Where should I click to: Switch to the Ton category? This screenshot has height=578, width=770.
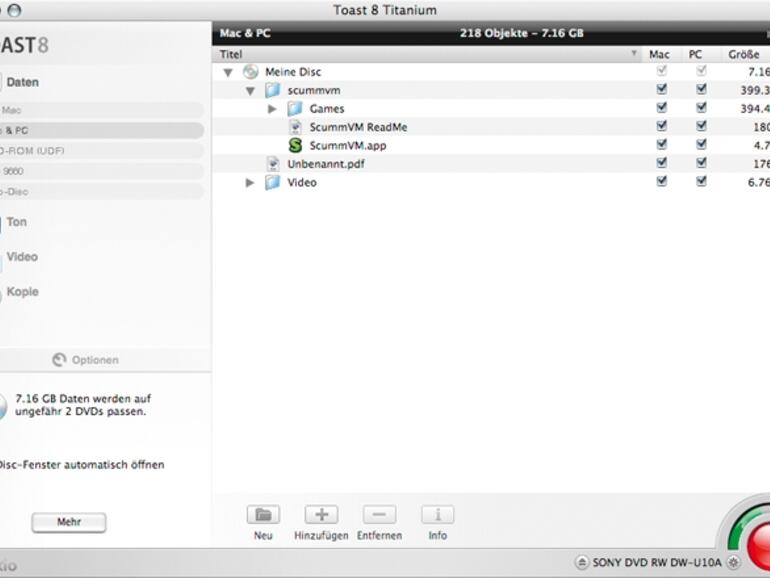click(x=17, y=222)
